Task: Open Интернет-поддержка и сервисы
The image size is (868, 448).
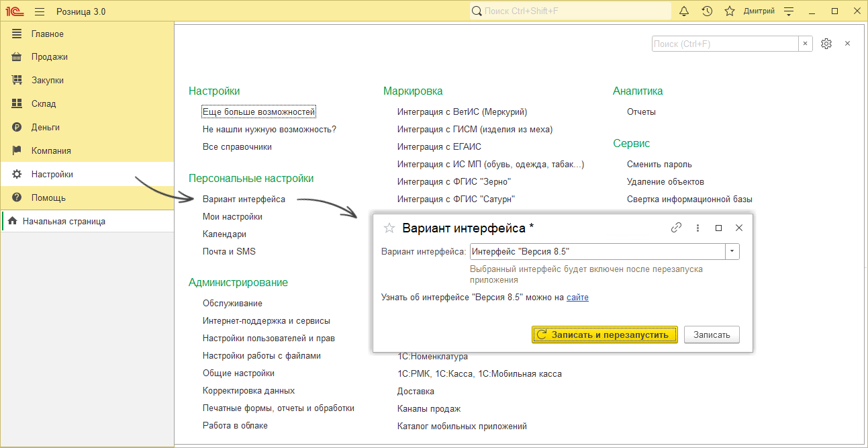Action: click(x=267, y=321)
